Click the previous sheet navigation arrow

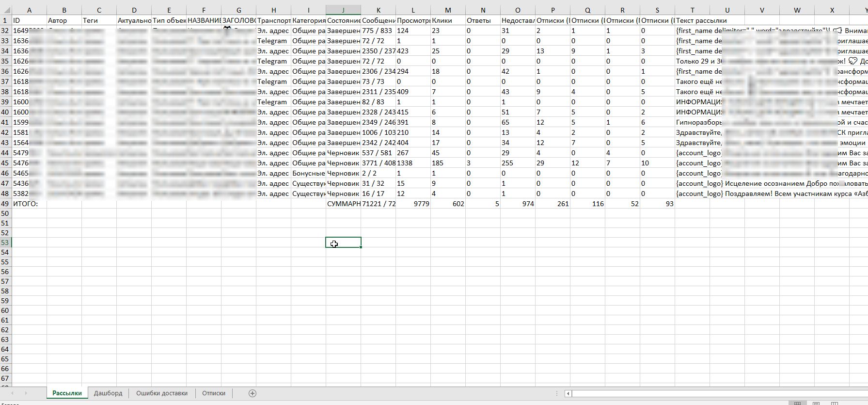tap(13, 393)
